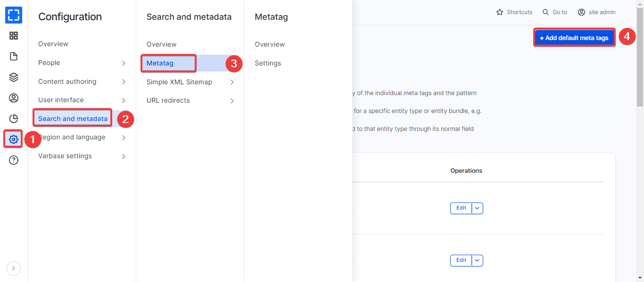Image resolution: width=644 pixels, height=282 pixels.
Task: Click the Varbase logo icon in sidebar
Action: 14,15
